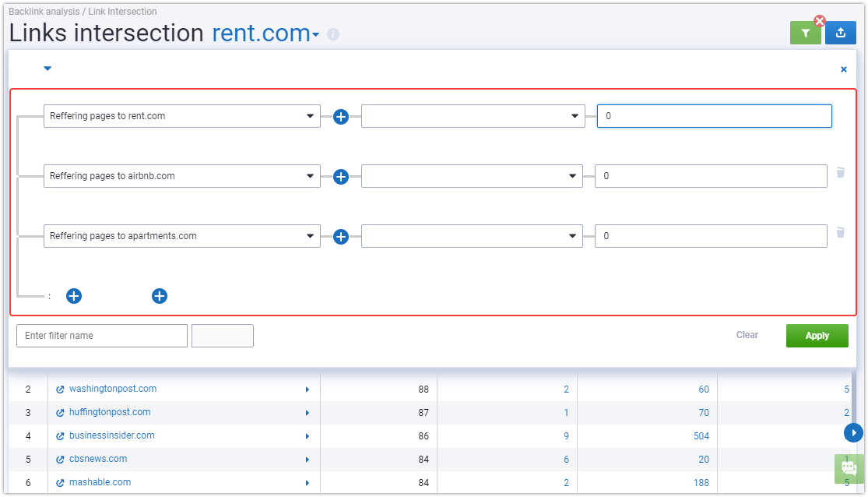Click the Enter filter name field

click(102, 336)
